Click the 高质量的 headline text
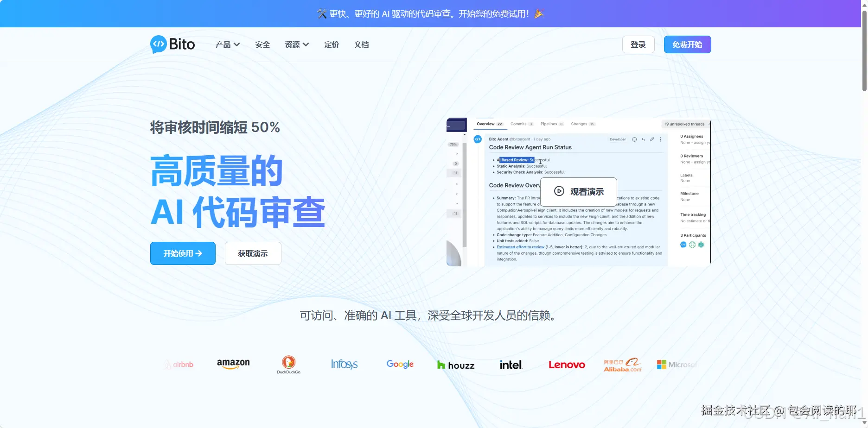The height and width of the screenshot is (428, 868). (217, 171)
